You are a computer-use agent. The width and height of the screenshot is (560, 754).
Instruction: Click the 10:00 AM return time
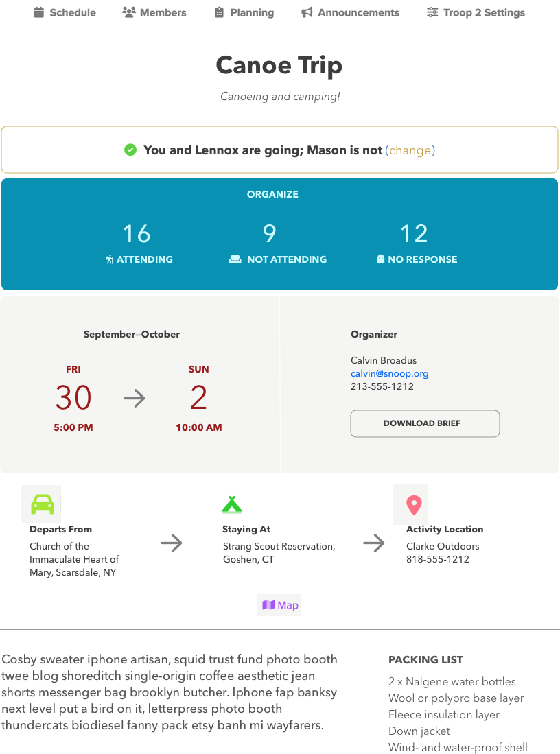coord(199,427)
